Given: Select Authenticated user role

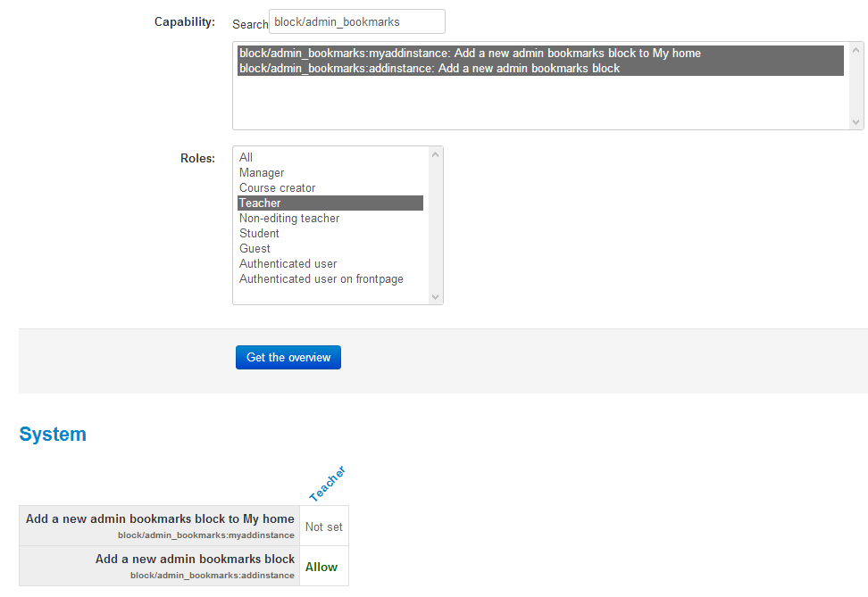Looking at the screenshot, I should [330, 264].
